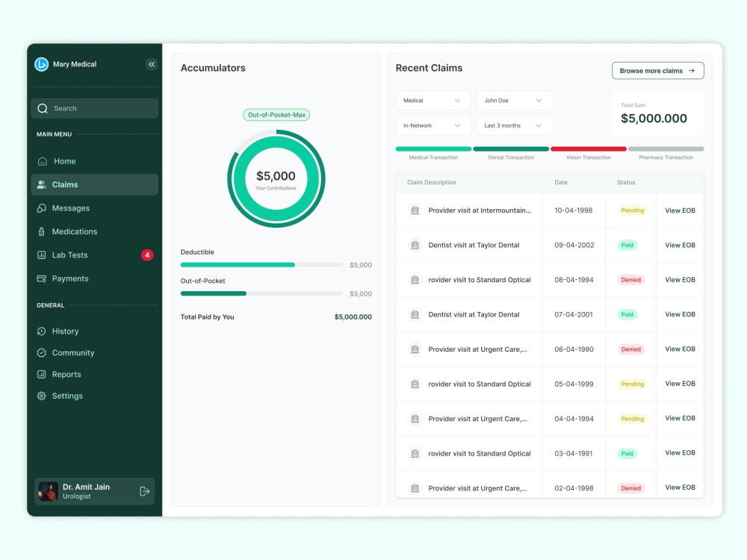This screenshot has width=747, height=560.
Task: Open the Last 3 months dropdown
Action: coord(514,125)
